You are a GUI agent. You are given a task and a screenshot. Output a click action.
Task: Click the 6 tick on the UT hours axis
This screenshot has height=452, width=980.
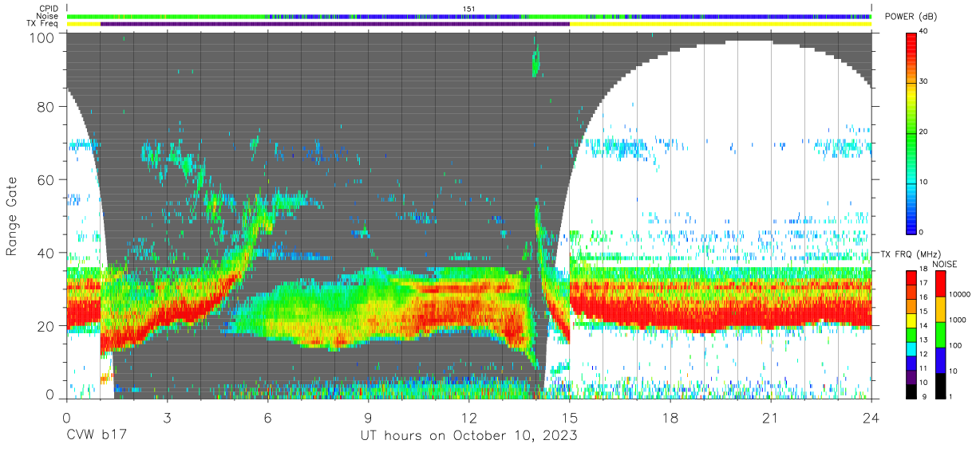pyautogui.click(x=268, y=417)
